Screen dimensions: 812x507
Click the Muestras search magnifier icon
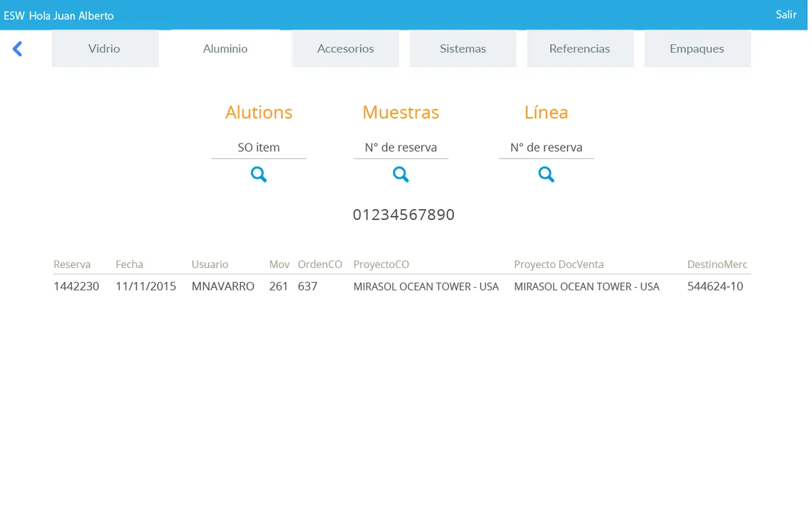[401, 175]
